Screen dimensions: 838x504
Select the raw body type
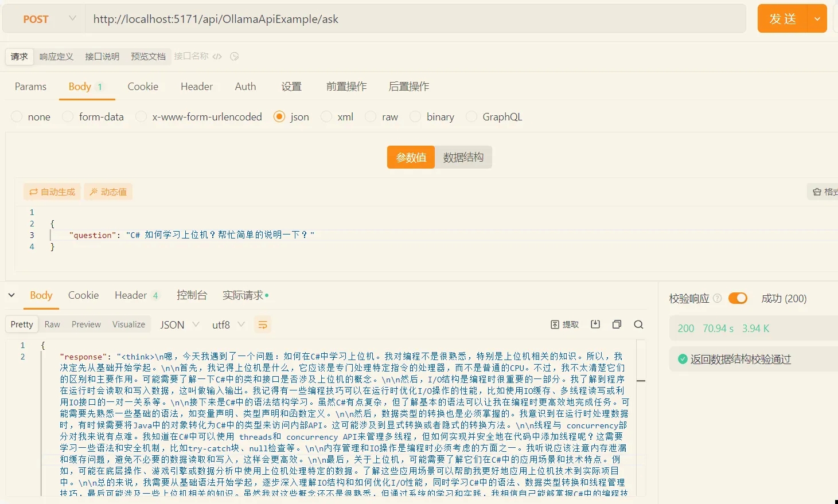point(381,117)
